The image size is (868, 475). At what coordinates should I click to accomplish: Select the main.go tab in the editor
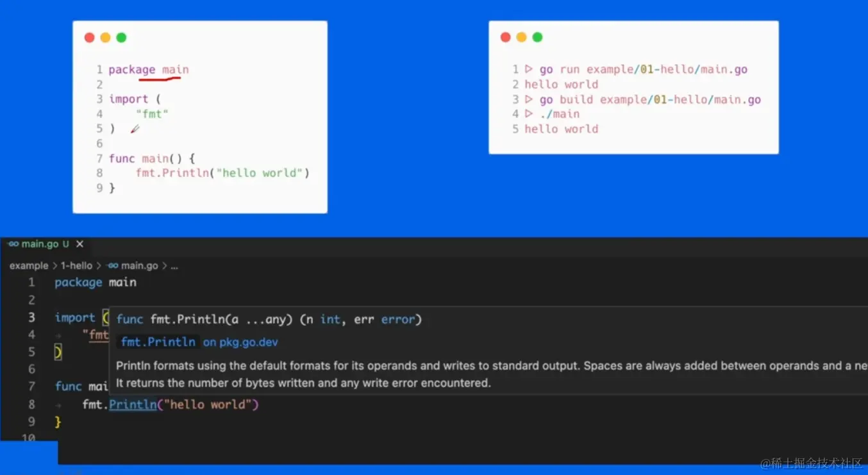click(x=45, y=244)
